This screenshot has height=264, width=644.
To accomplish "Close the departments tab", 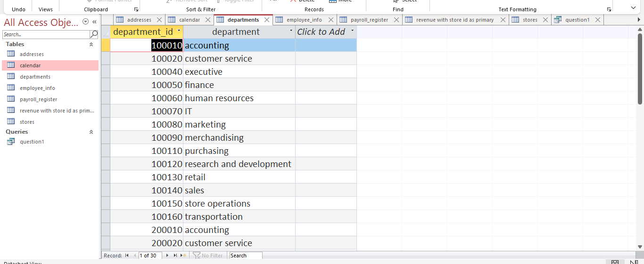I will [x=267, y=20].
